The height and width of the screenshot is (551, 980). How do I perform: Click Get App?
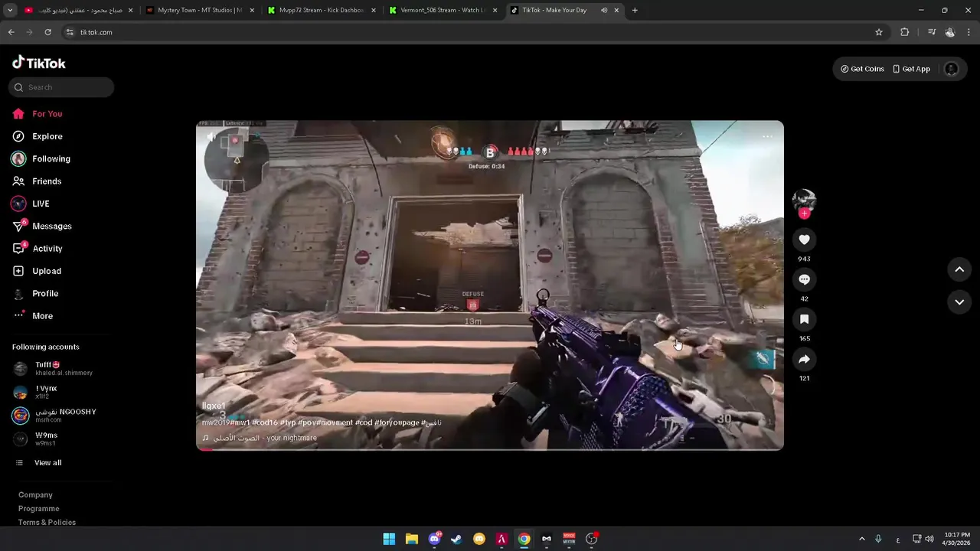coord(911,69)
